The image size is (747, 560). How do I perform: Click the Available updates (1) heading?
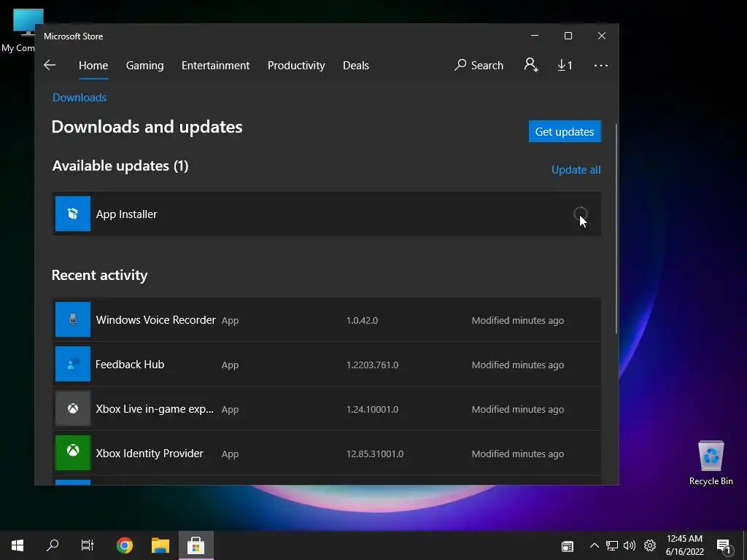coord(120,166)
